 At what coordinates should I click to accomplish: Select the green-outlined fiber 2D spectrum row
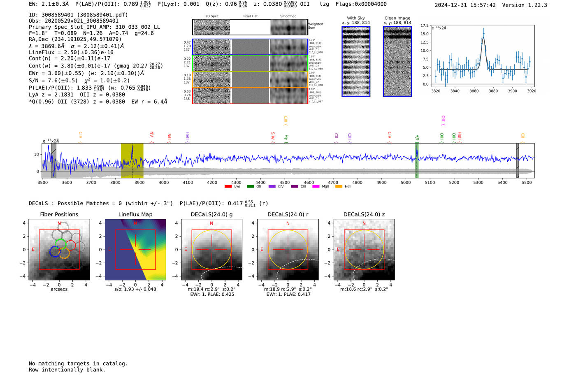click(250, 63)
